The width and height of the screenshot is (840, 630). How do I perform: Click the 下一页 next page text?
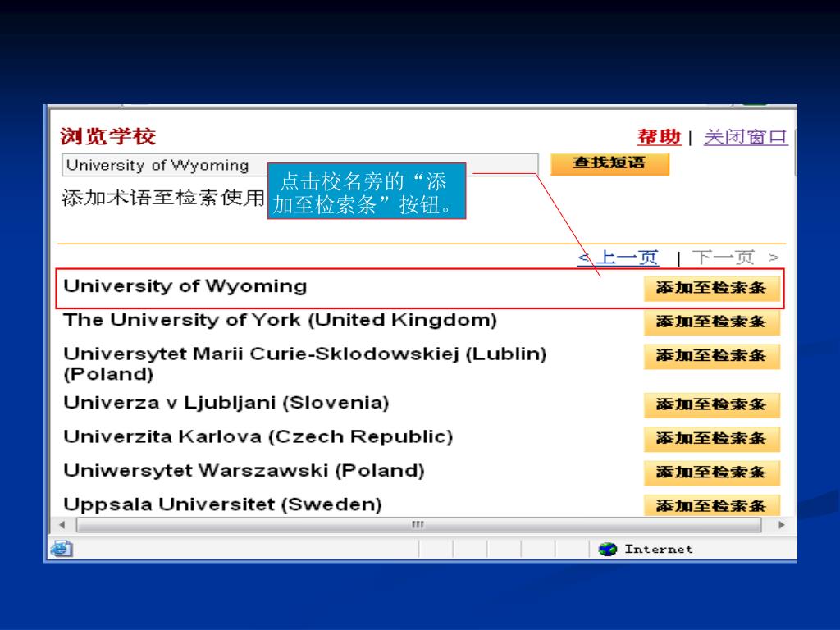[735, 258]
